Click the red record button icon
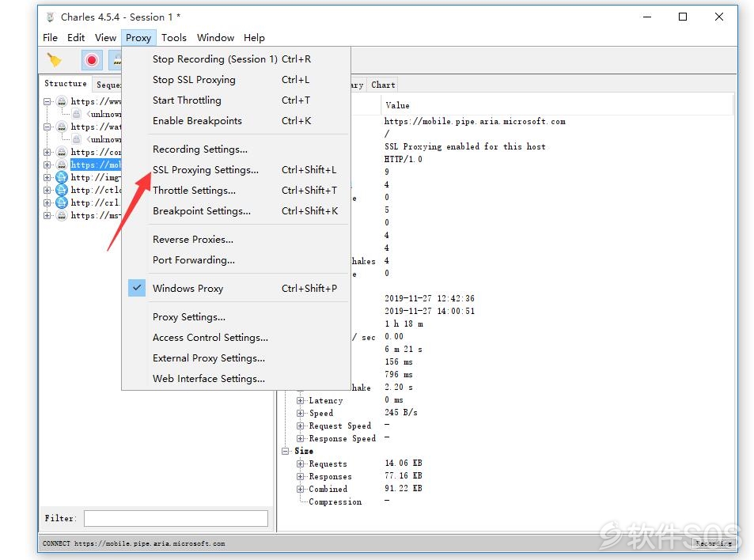The height and width of the screenshot is (560, 754). coord(91,60)
